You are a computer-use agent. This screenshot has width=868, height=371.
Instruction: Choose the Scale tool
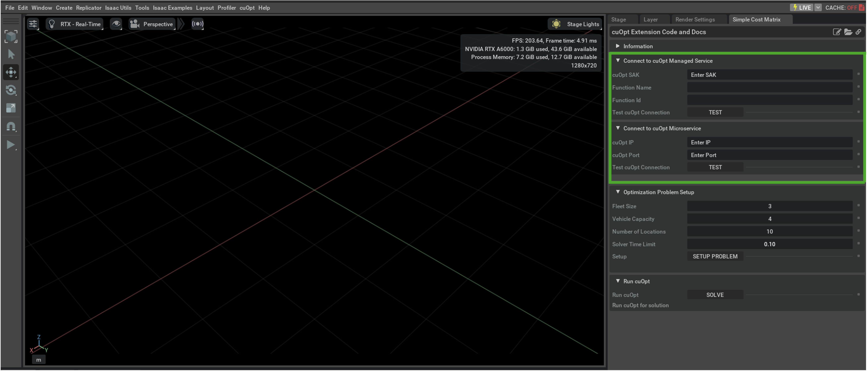click(11, 108)
